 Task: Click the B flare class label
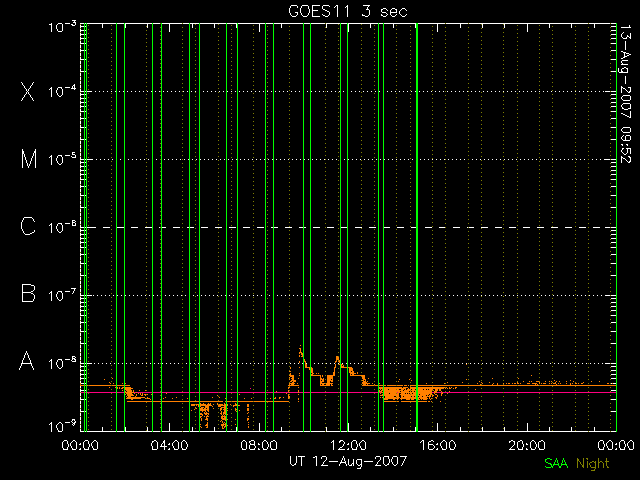click(28, 293)
